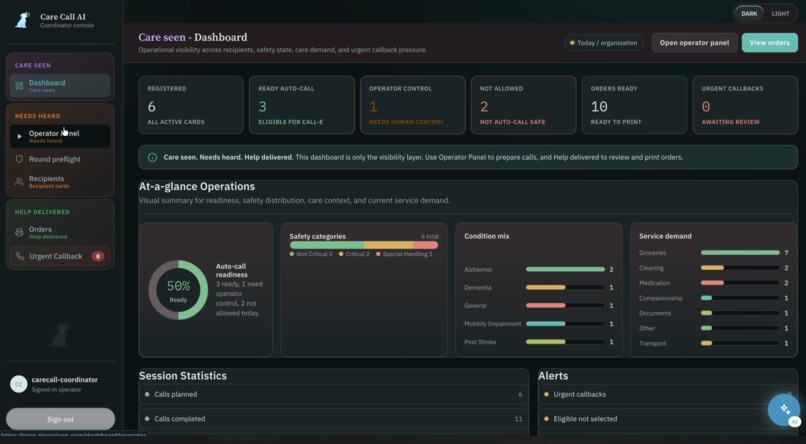Click the Operator Panel play arrow icon
Viewport: 806px width, 444px height.
point(20,137)
